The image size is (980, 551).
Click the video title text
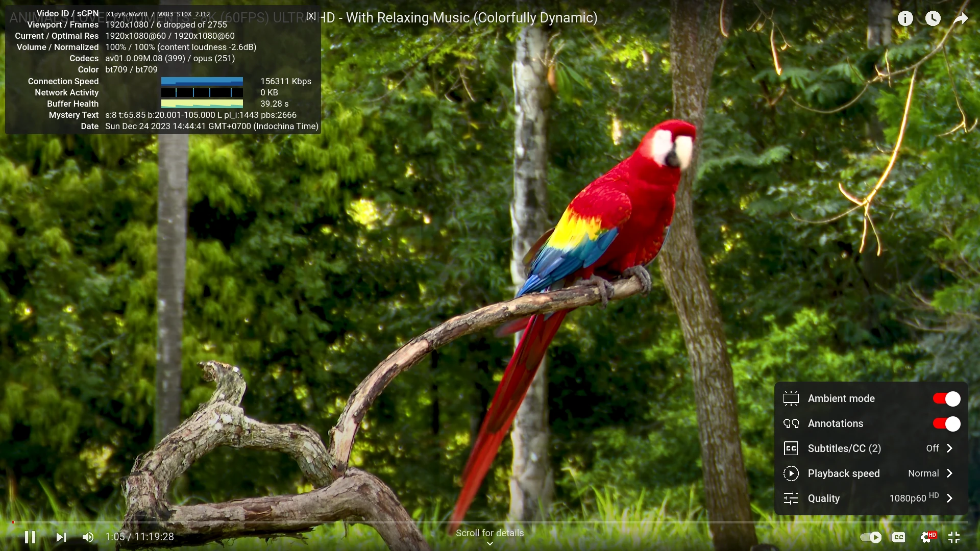(304, 18)
